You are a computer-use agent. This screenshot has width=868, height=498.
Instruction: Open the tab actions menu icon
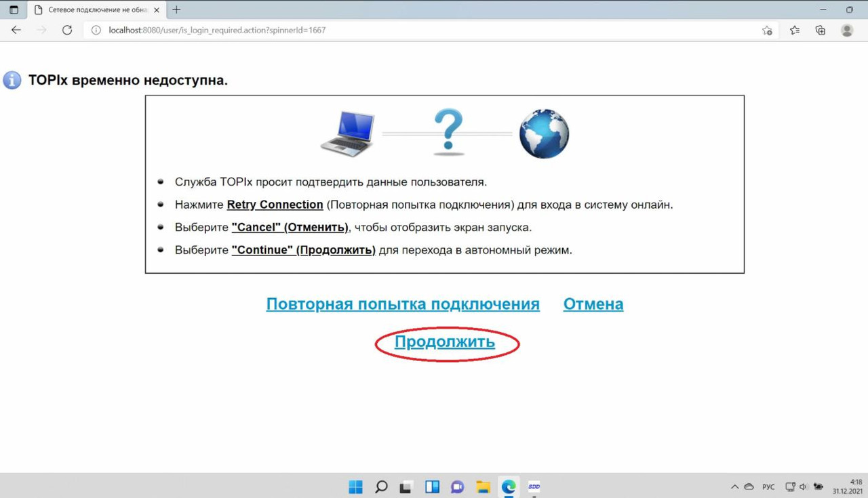tap(14, 10)
